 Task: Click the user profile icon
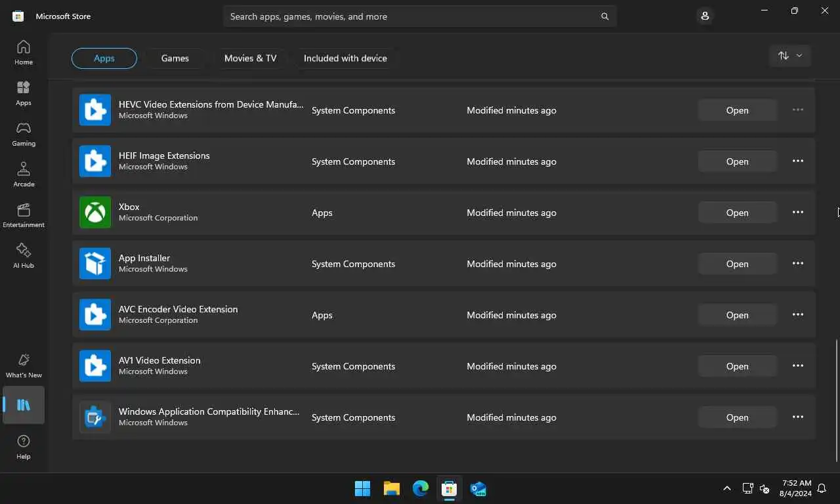(x=705, y=16)
